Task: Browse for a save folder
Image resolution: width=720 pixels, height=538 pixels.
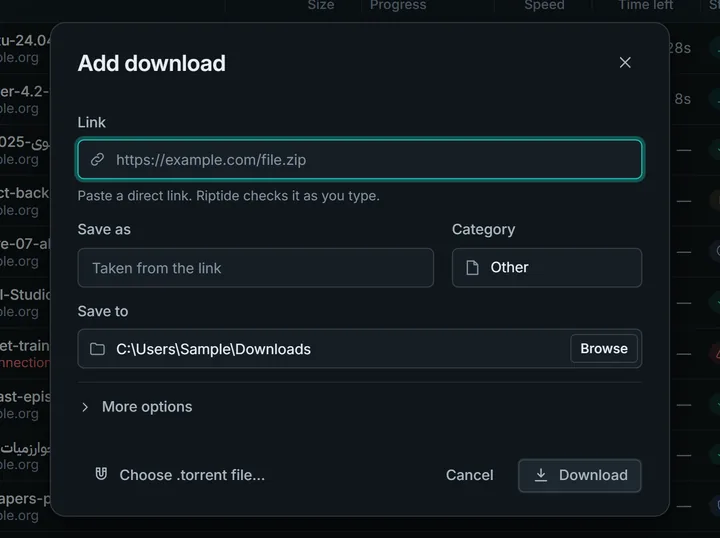Action: (604, 348)
